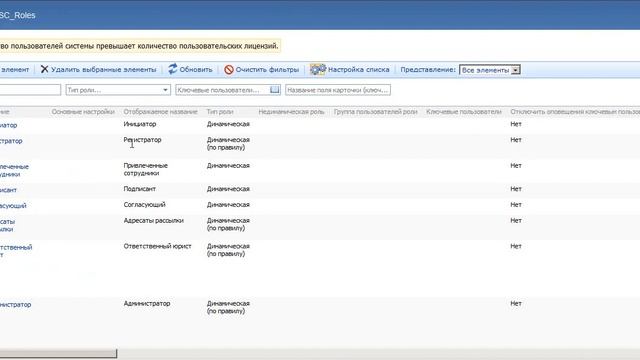The height and width of the screenshot is (360, 640).
Task: Sort by 'Тип роли' column header
Action: point(220,111)
